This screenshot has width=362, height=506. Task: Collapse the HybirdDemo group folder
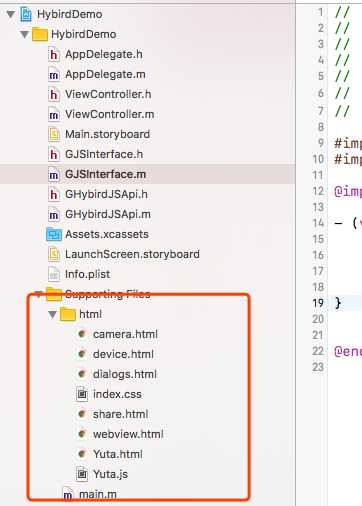[x=24, y=34]
